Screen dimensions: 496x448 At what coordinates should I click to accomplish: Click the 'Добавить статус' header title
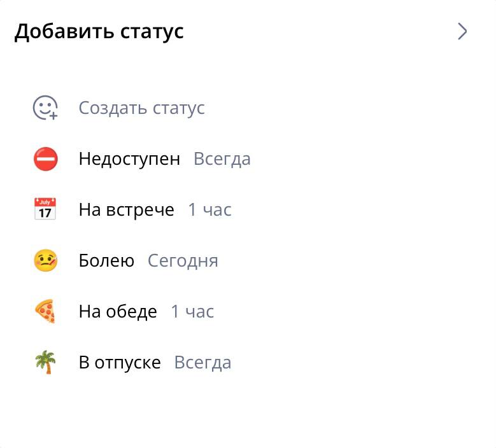coord(99,31)
